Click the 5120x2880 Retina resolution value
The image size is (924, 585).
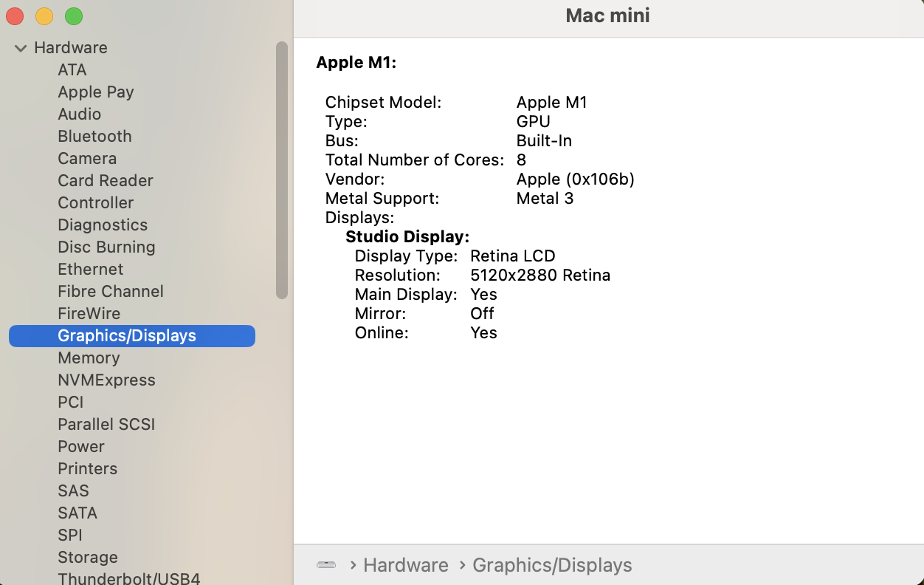pos(540,275)
